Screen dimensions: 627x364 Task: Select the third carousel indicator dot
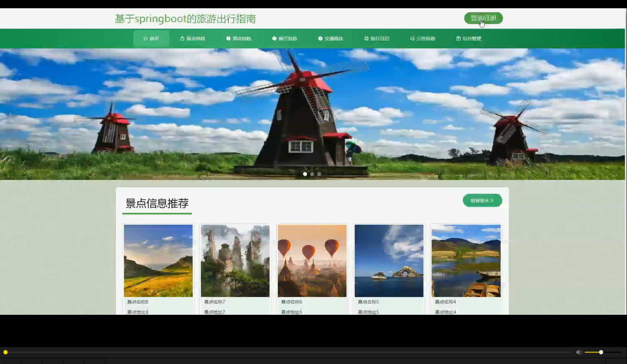(x=319, y=174)
